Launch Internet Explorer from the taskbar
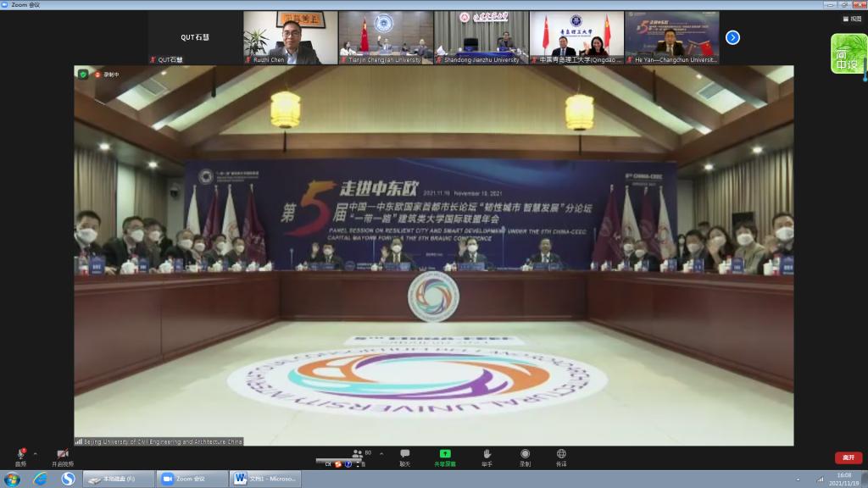 tap(40, 479)
